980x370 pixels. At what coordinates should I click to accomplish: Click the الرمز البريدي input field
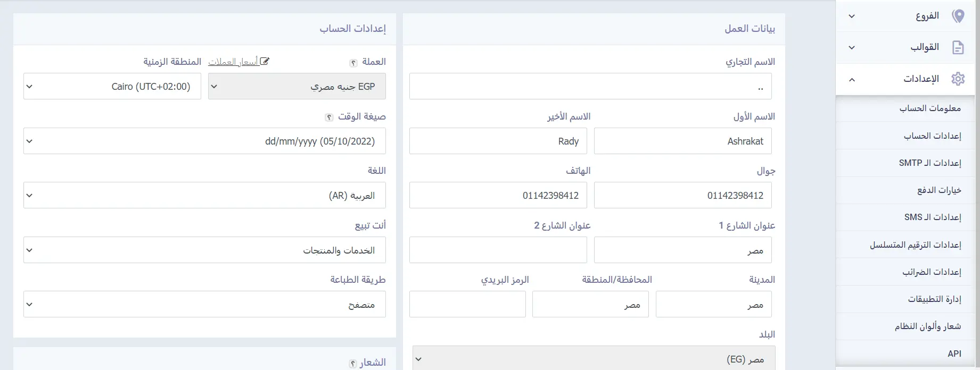point(467,304)
